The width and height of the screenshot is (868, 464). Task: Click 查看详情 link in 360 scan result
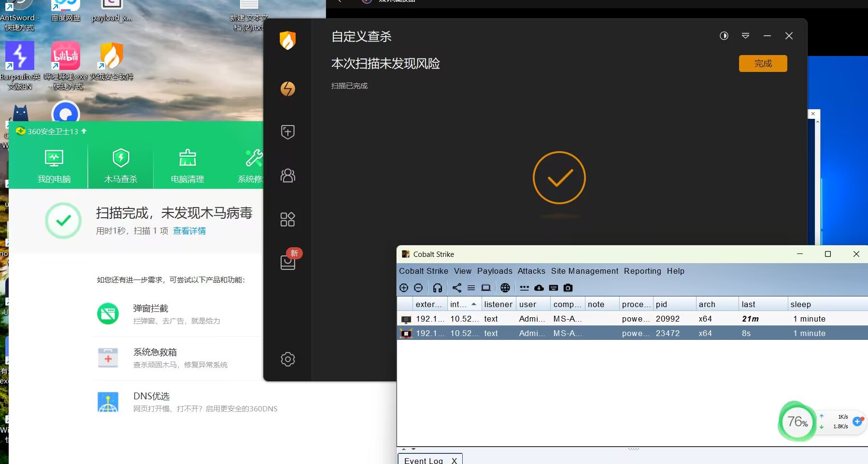coord(189,231)
